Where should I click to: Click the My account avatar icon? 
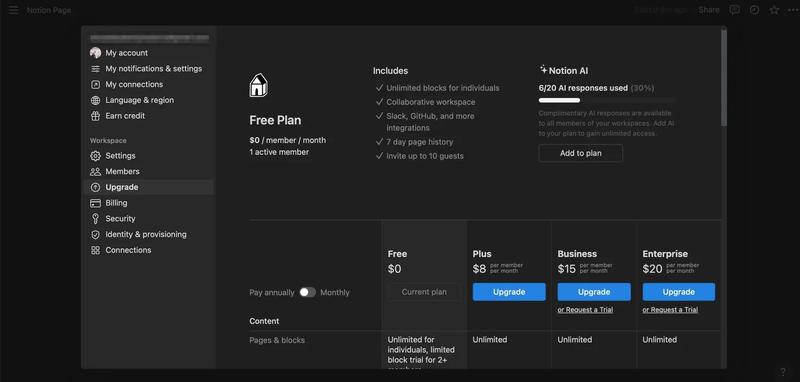(x=95, y=53)
